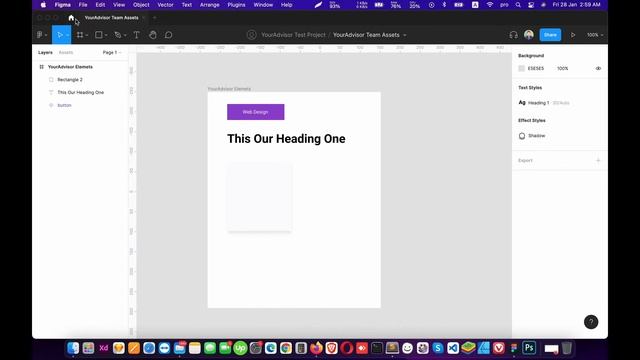Image resolution: width=640 pixels, height=360 pixels.
Task: Click the team avatar icon beside project name
Action: [251, 35]
